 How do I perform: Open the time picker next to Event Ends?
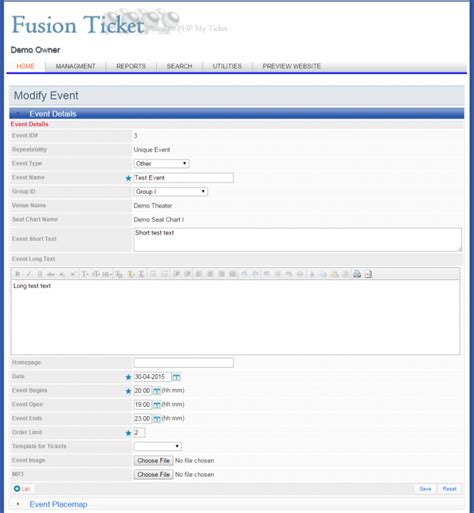tap(157, 419)
